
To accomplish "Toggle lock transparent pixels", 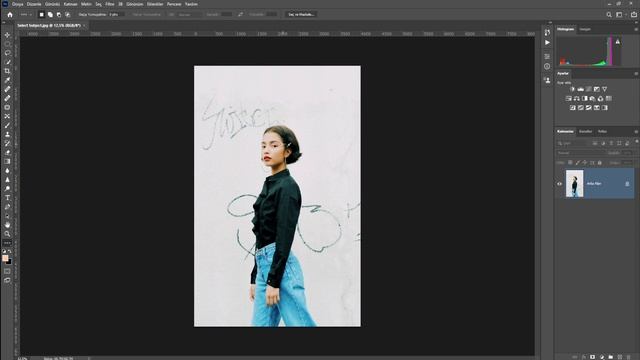I will [x=570, y=162].
